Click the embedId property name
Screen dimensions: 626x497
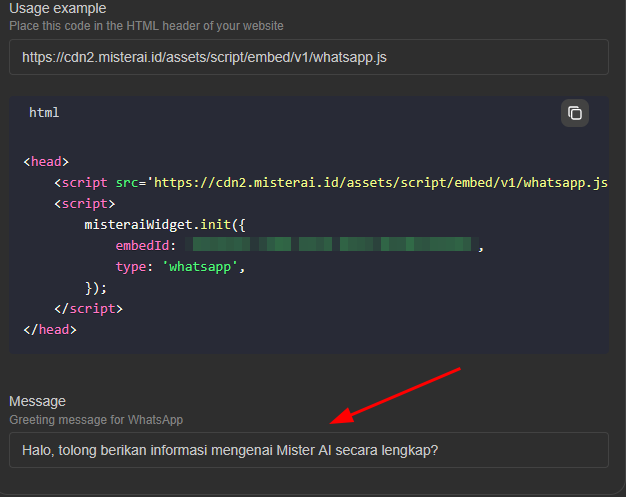click(145, 246)
